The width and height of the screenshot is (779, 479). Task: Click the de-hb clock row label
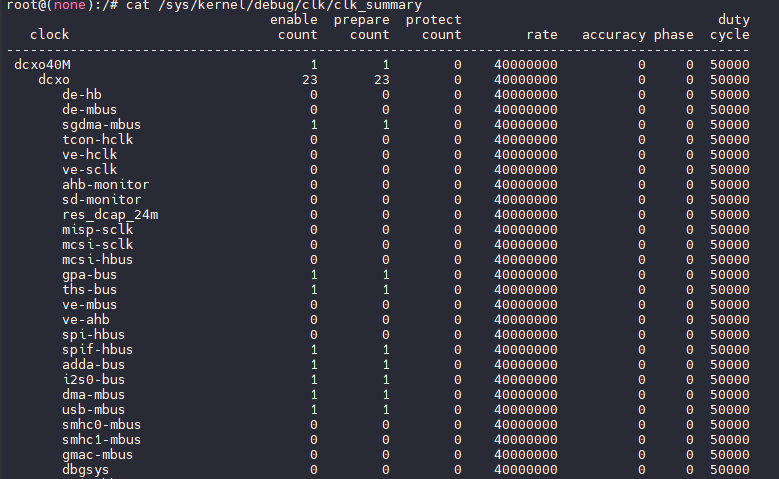pos(81,95)
